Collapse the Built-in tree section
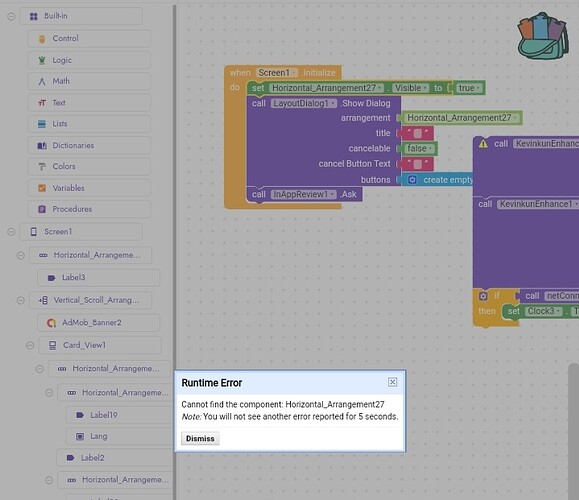The height and width of the screenshot is (500, 579). click(11, 16)
